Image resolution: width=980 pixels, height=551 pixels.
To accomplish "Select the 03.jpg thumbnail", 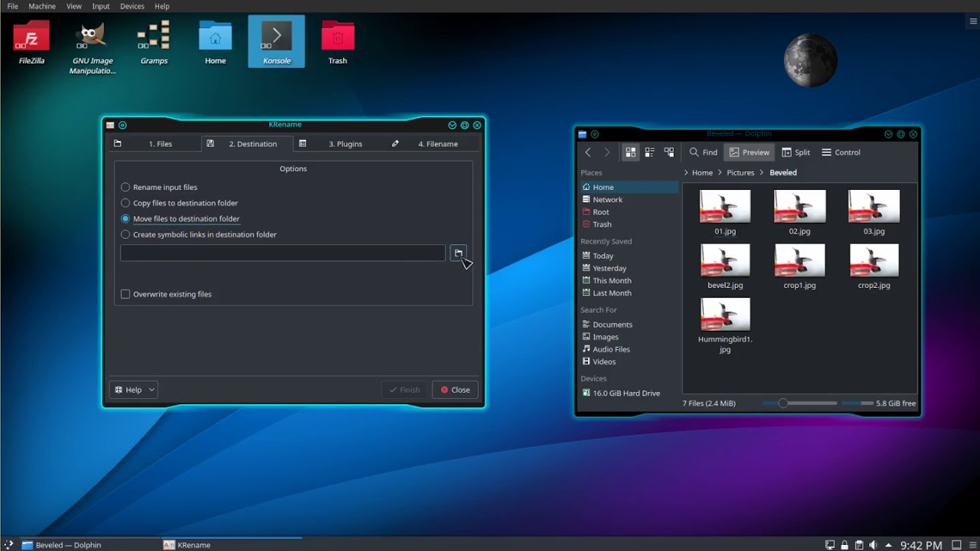I will (874, 207).
